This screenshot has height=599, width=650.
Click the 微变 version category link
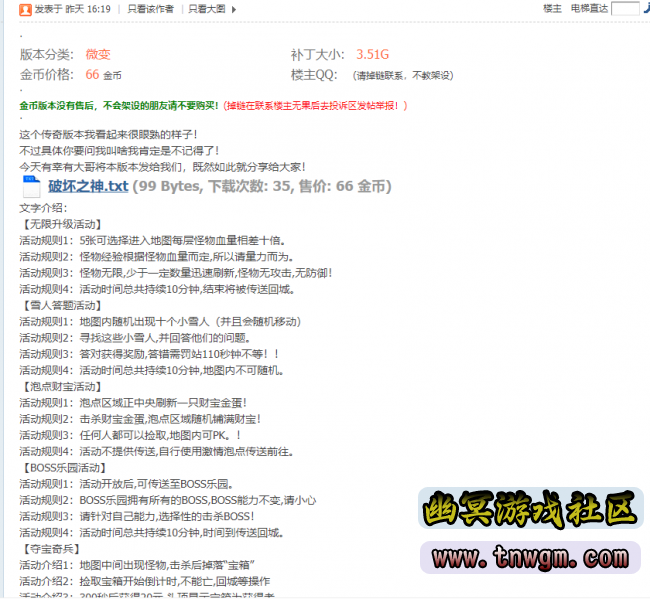pyautogui.click(x=98, y=54)
